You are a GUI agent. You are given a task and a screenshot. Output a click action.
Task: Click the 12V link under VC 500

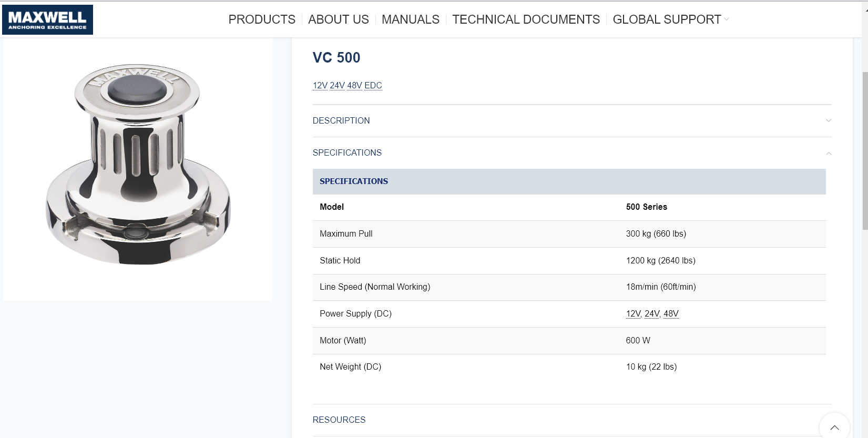320,86
